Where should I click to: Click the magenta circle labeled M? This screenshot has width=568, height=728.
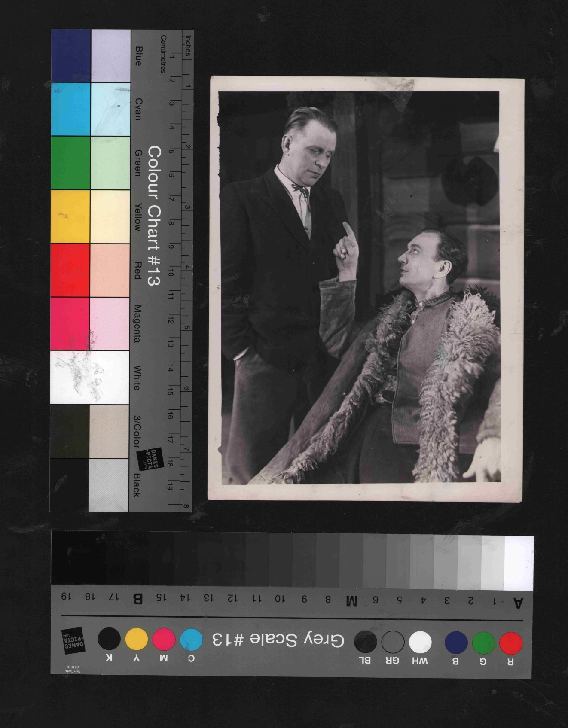(x=164, y=639)
